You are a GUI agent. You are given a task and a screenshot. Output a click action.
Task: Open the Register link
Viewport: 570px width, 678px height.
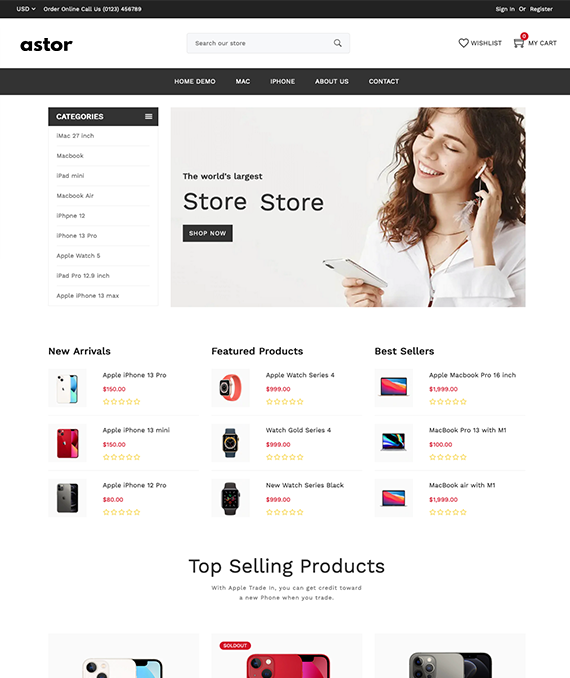541,9
